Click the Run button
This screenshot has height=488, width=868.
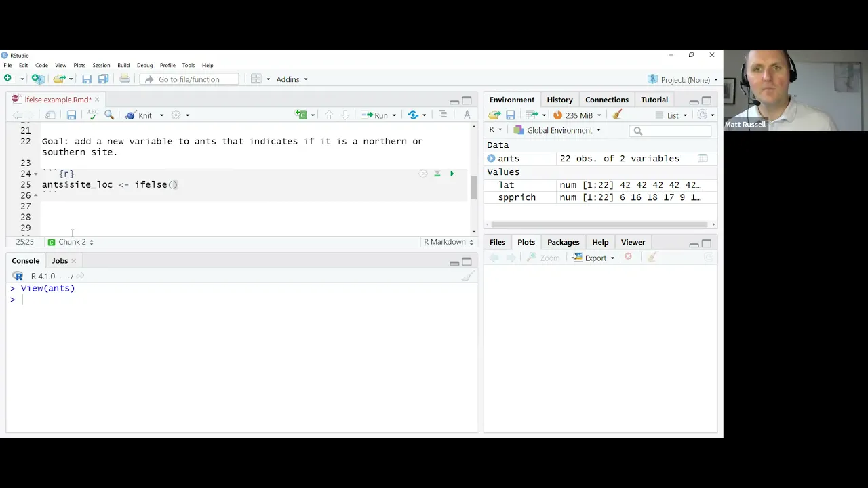pos(375,115)
